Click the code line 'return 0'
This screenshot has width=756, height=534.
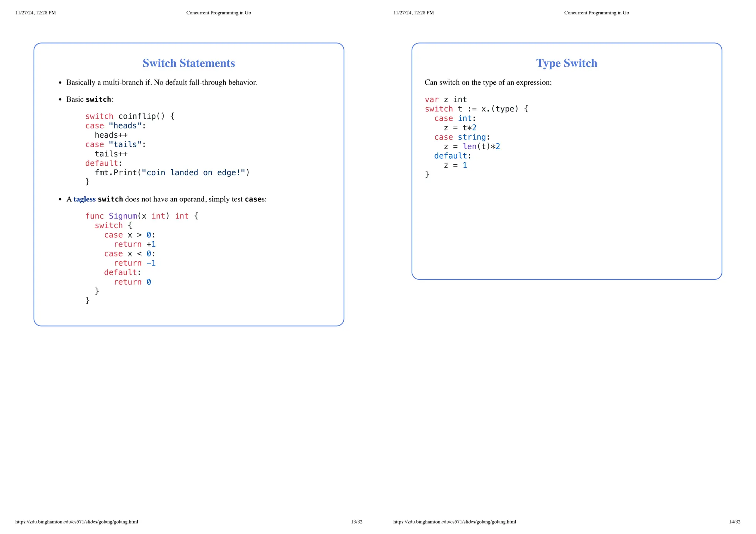tap(133, 282)
